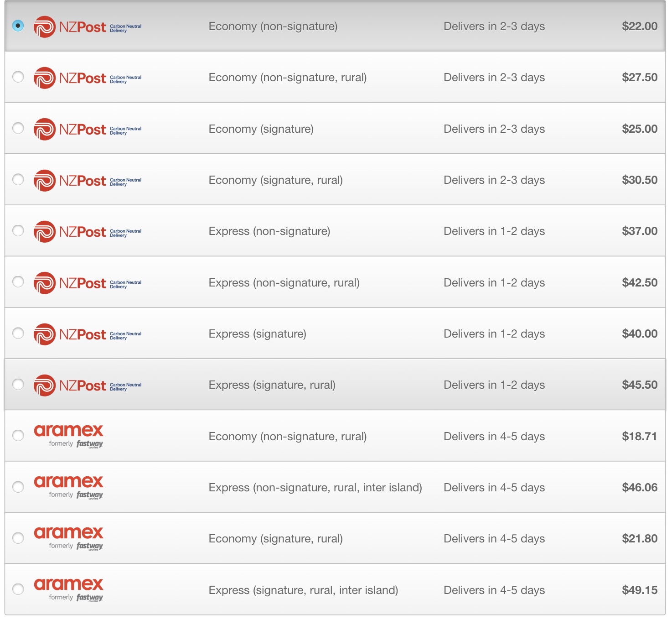Image resolution: width=672 pixels, height=620 pixels.
Task: Click Aramex logo in $21.80 row
Action: tap(69, 538)
